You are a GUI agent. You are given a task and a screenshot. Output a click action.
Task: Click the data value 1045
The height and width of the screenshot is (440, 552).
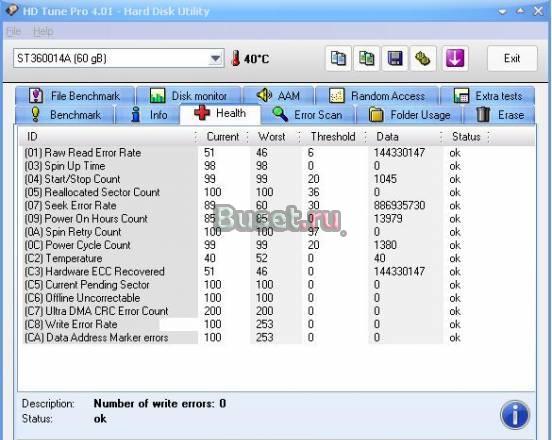[385, 179]
